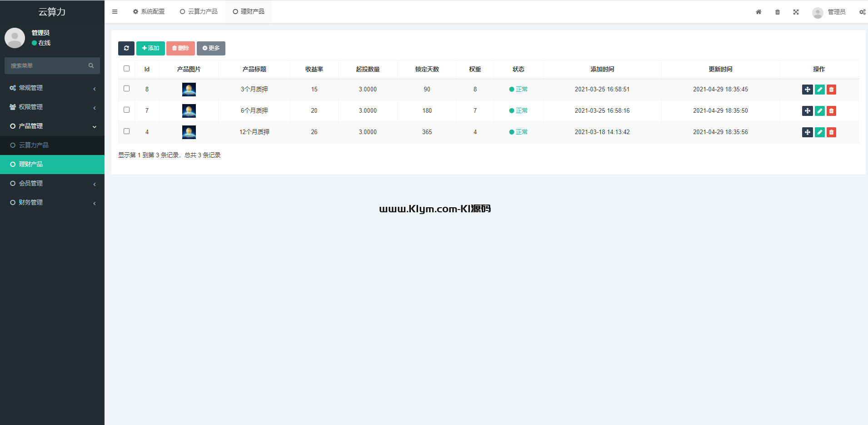Open 云算力产品 in the sidebar
The image size is (868, 425).
(52, 145)
